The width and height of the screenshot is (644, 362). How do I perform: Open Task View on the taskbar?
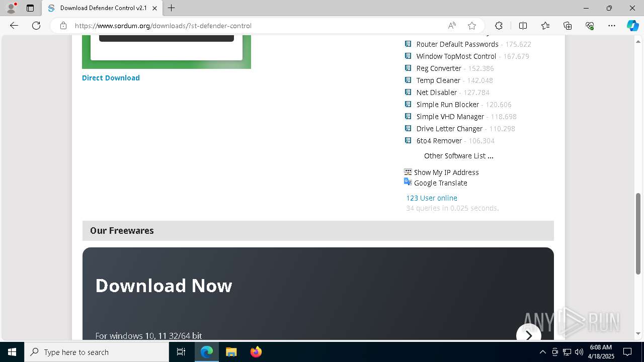click(x=181, y=352)
